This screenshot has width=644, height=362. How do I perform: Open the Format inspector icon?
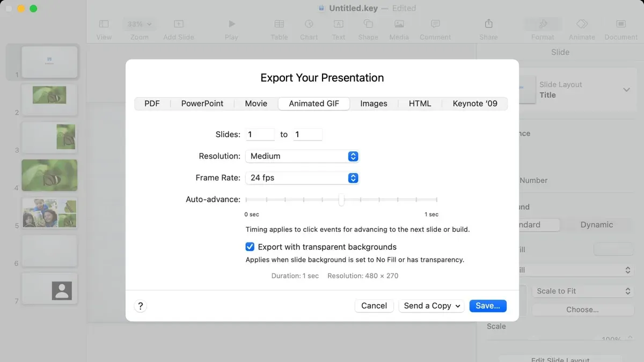[543, 24]
